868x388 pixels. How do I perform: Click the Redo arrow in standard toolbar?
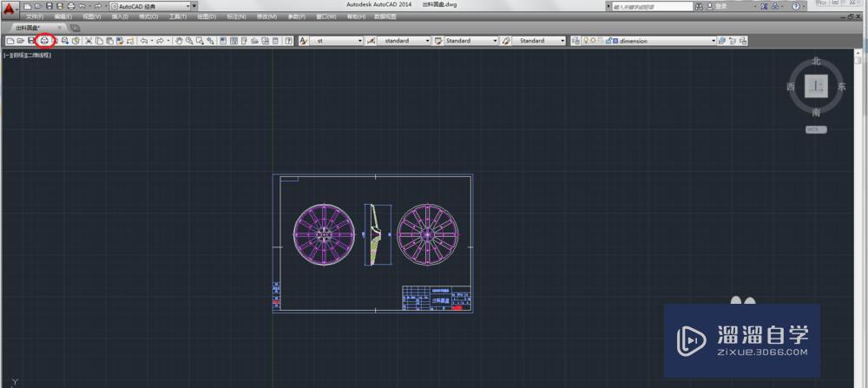point(160,41)
